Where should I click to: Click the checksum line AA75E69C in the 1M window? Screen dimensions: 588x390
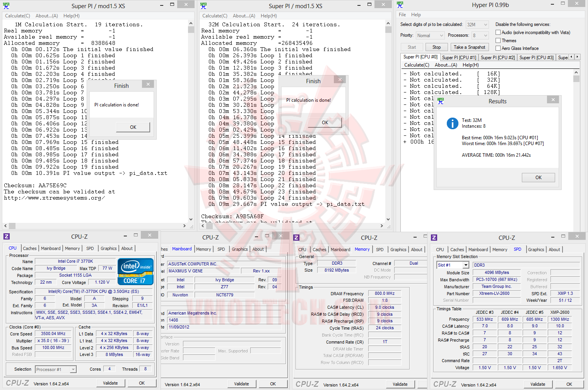[35, 185]
